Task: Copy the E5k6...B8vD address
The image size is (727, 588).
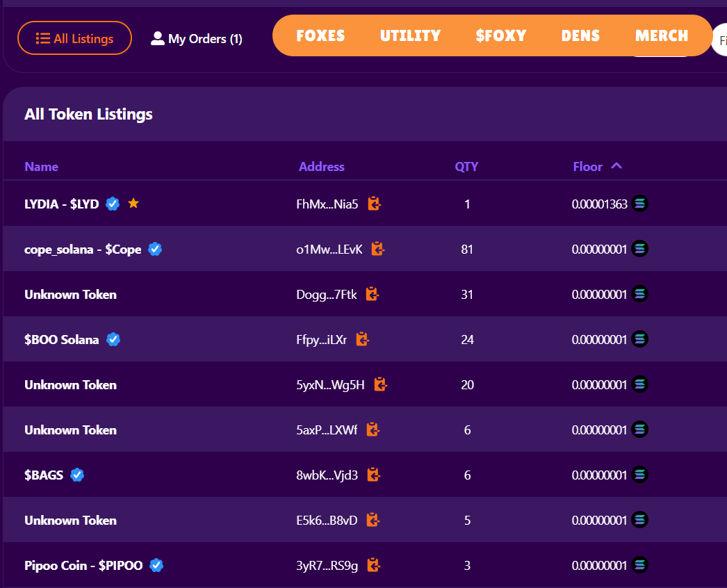Action: coord(373,521)
